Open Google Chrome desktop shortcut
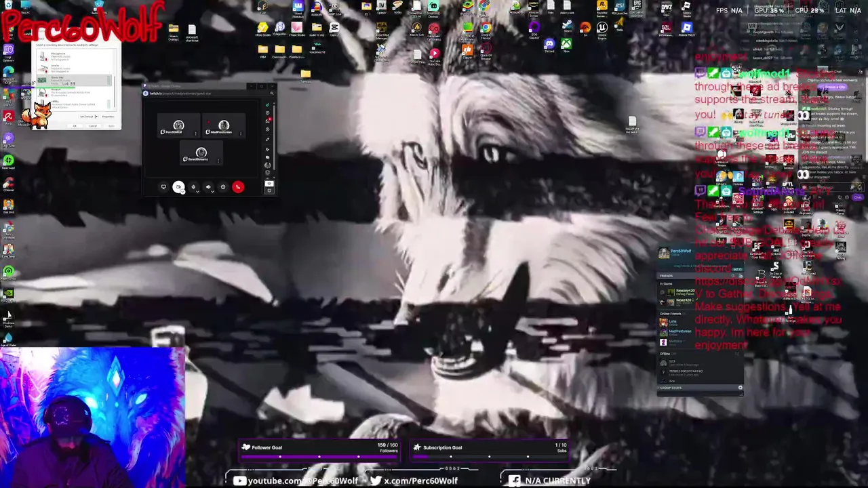 pyautogui.click(x=486, y=29)
